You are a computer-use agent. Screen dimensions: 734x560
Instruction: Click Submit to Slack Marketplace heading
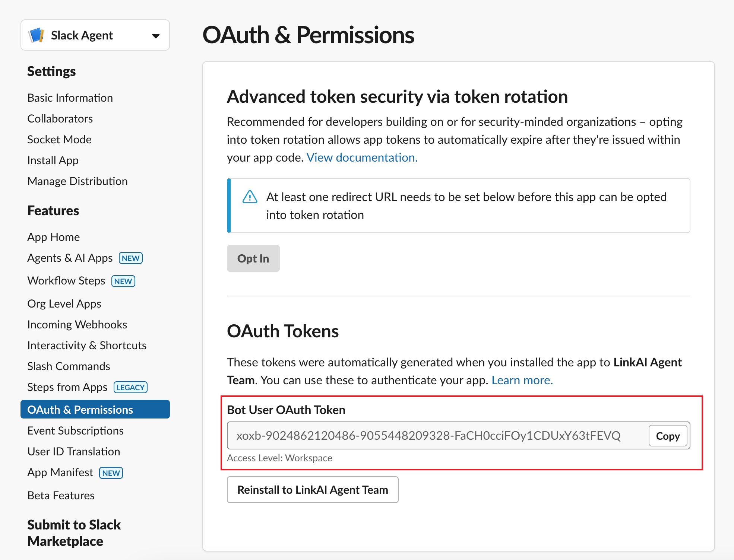[x=74, y=533]
